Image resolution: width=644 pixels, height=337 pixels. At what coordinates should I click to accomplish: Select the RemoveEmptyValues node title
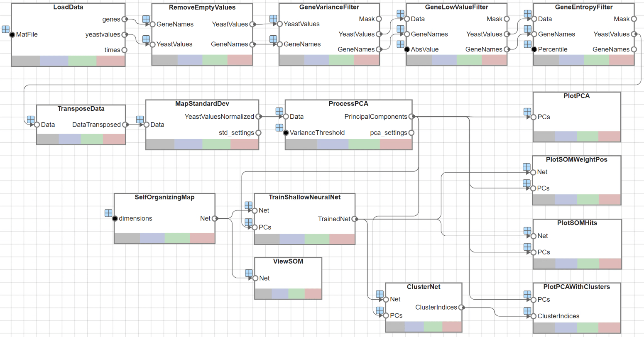(x=202, y=7)
